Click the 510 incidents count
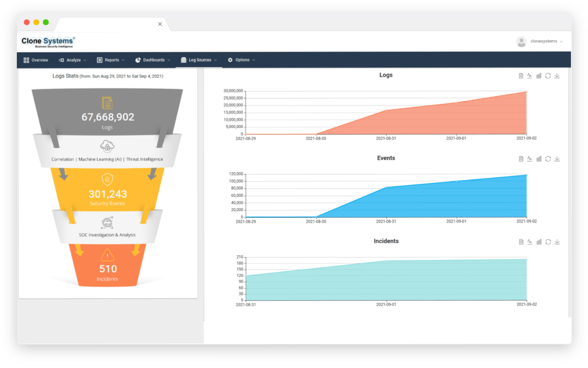Viewport: 588px width, 368px height. tap(108, 269)
